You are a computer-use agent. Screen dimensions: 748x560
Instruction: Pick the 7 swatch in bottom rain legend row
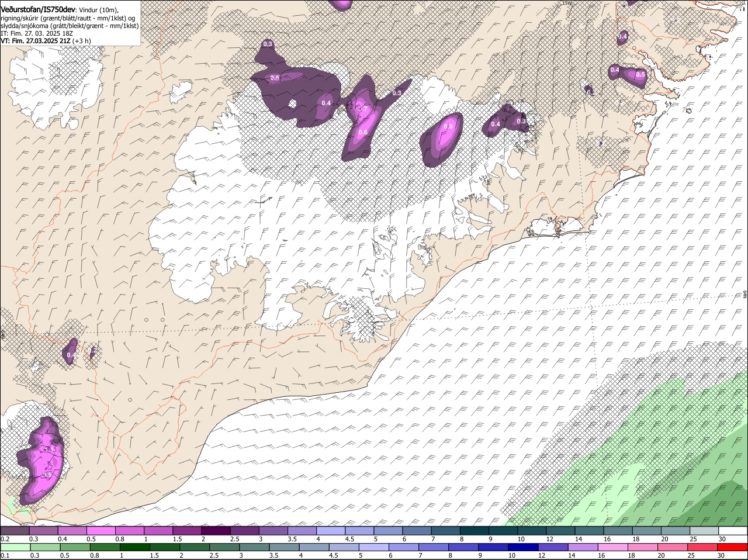point(434,547)
